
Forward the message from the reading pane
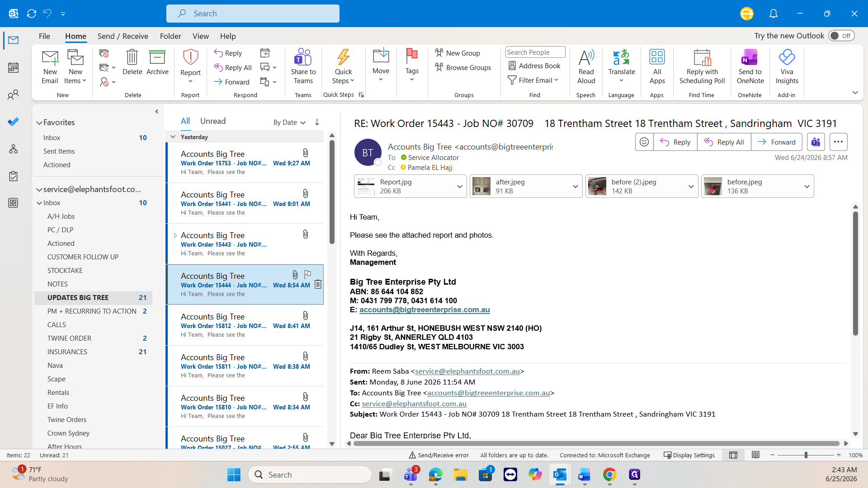777,142
